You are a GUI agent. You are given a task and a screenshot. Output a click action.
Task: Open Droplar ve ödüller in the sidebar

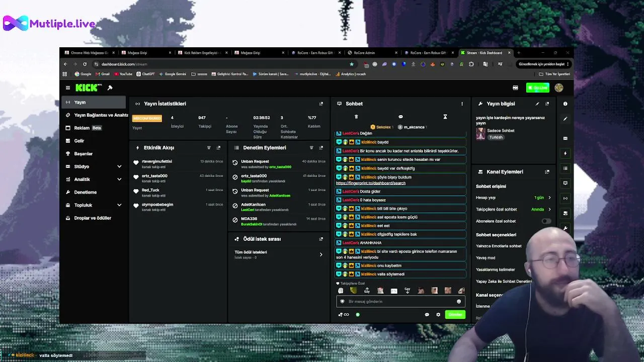(94, 218)
